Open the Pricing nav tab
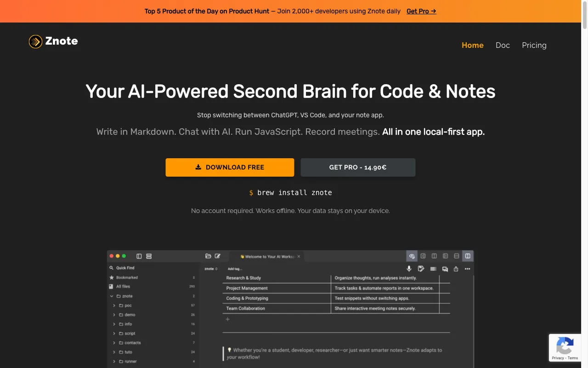 click(534, 45)
